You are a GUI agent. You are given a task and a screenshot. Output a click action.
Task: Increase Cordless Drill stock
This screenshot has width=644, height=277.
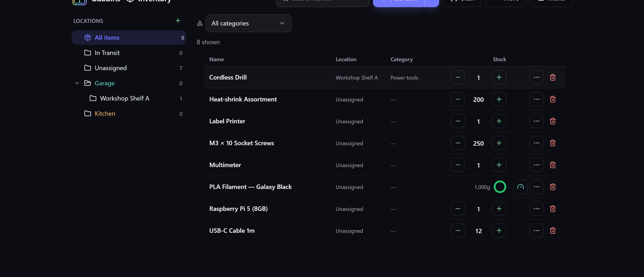coord(499,78)
